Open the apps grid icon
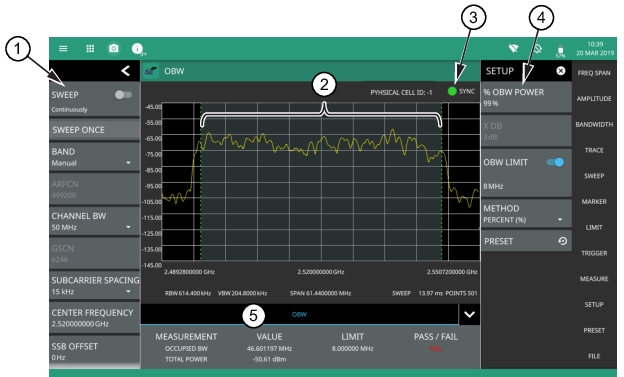 click(x=90, y=49)
